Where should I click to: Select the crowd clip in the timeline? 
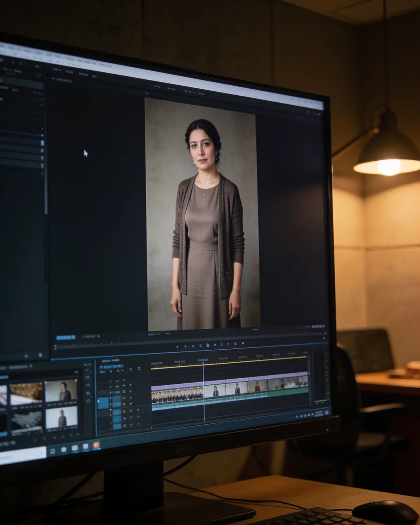coord(177,395)
